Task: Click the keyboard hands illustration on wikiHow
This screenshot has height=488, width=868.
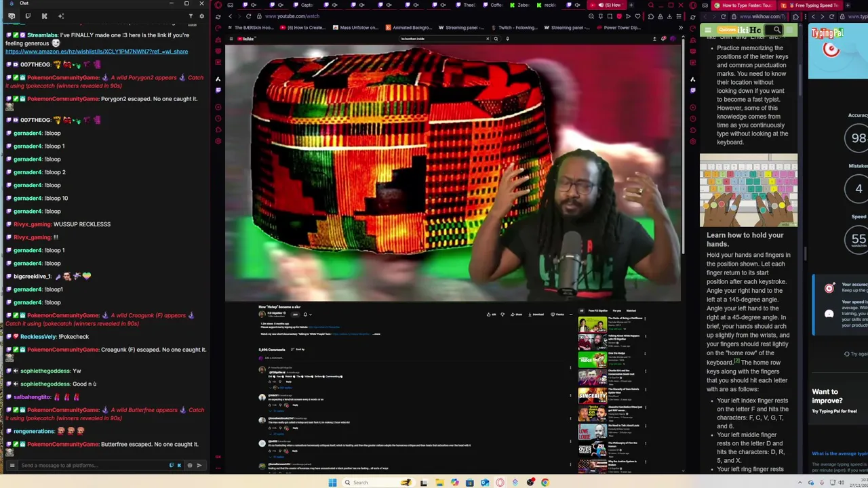Action: point(749,190)
